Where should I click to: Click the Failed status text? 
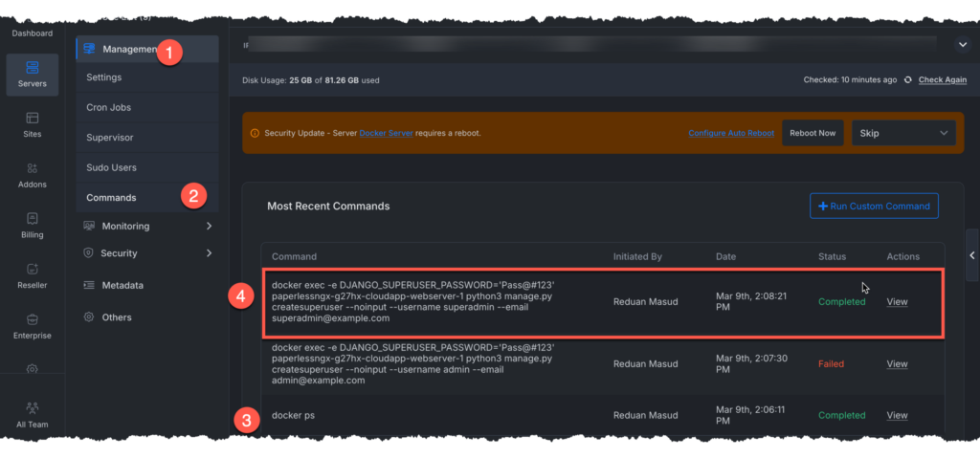tap(831, 363)
